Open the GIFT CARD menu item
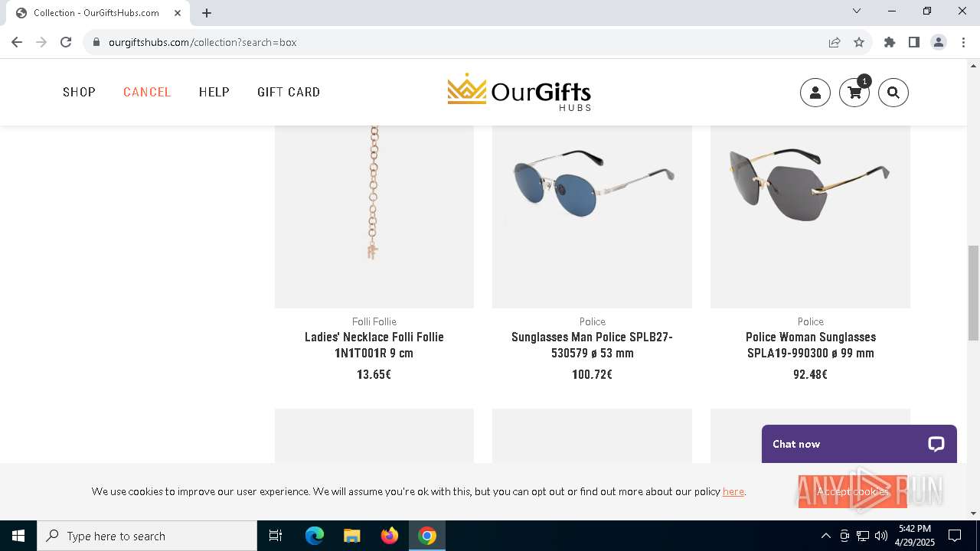 pos(289,92)
